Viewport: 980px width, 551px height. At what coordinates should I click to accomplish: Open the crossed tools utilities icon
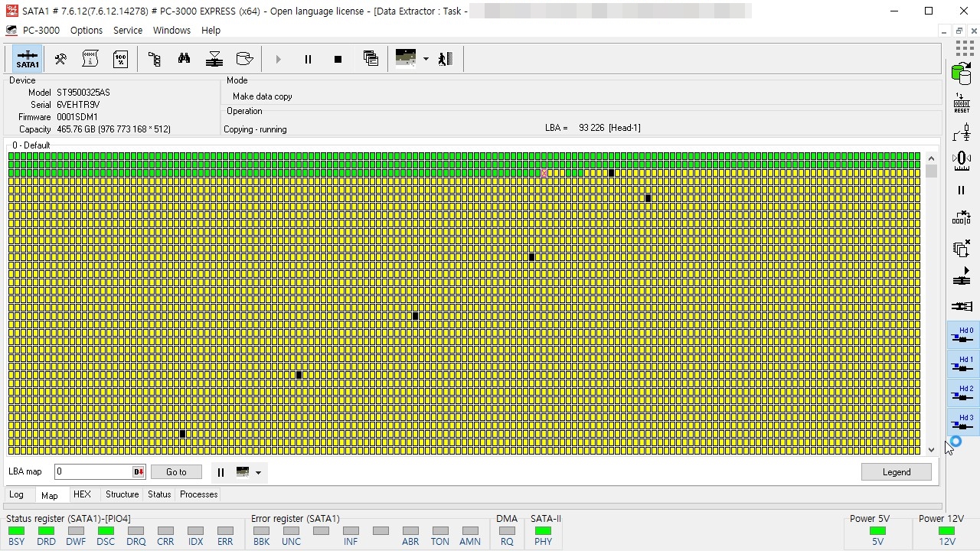click(x=60, y=59)
